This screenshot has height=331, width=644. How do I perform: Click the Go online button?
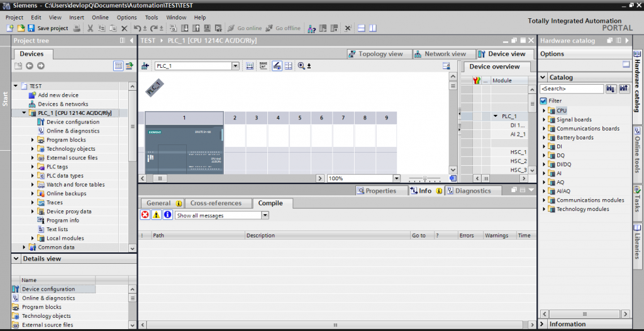244,28
